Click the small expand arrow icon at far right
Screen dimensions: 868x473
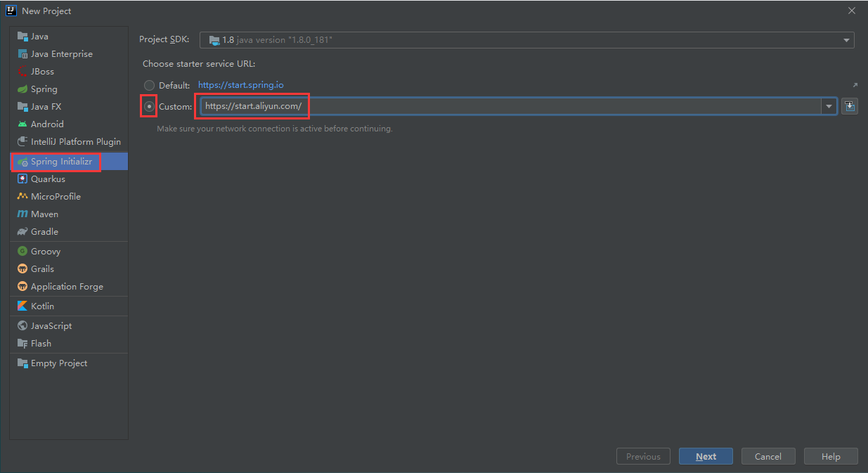point(855,85)
